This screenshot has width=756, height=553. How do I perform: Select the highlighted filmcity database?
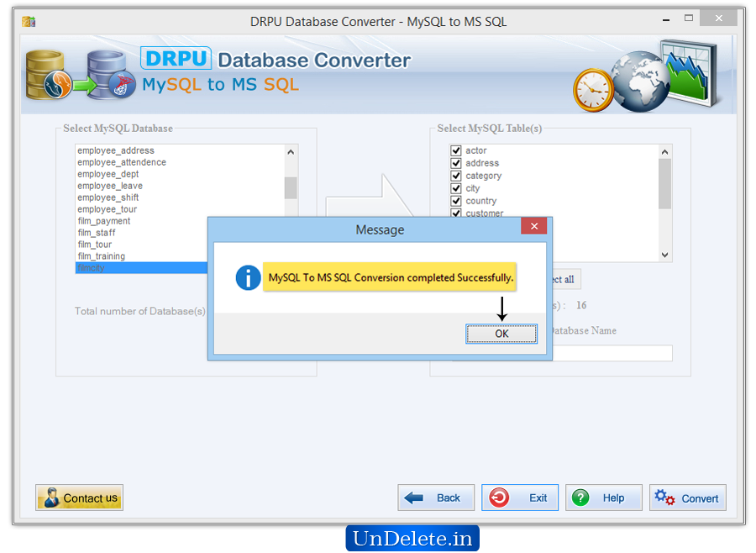(x=142, y=268)
